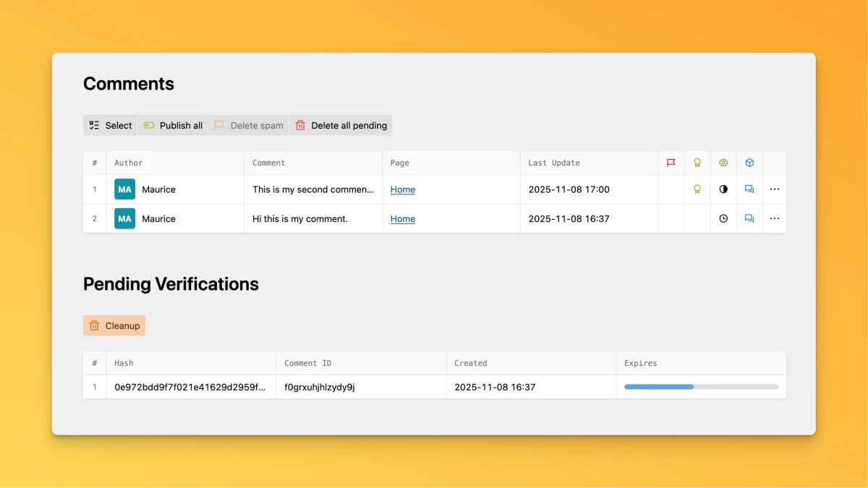The image size is (868, 488).
Task: Click the gold badge in row 1
Action: pos(697,189)
